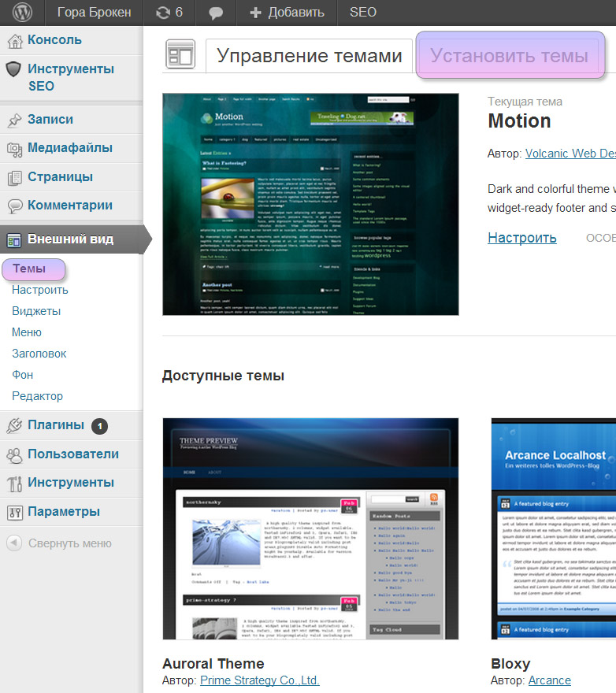Open site name Гора Брокен in admin bar

point(95,13)
